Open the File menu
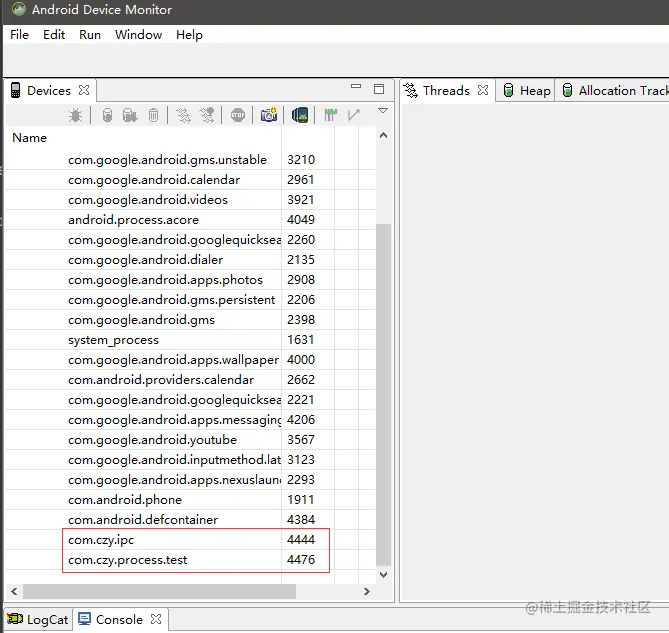 pyautogui.click(x=19, y=35)
